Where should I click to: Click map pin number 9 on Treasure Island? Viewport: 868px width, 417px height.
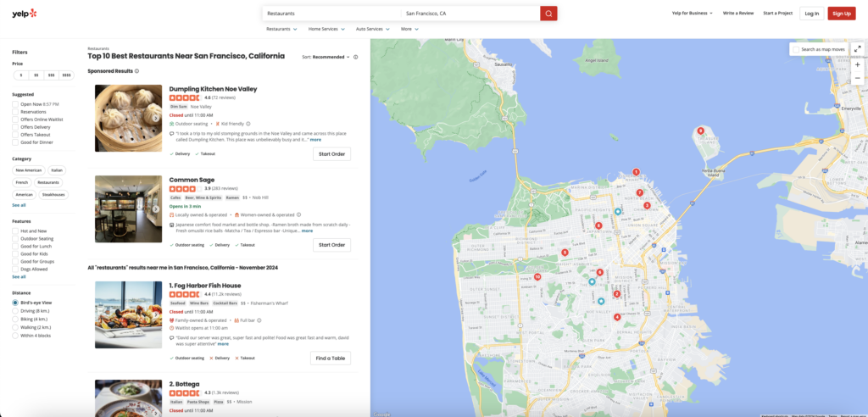tap(700, 131)
